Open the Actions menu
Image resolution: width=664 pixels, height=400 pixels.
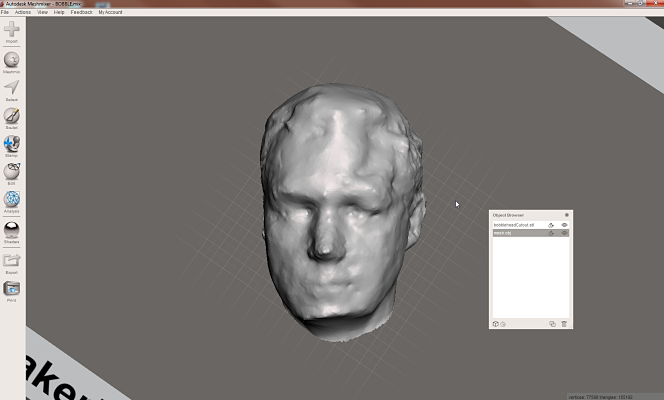(x=23, y=12)
